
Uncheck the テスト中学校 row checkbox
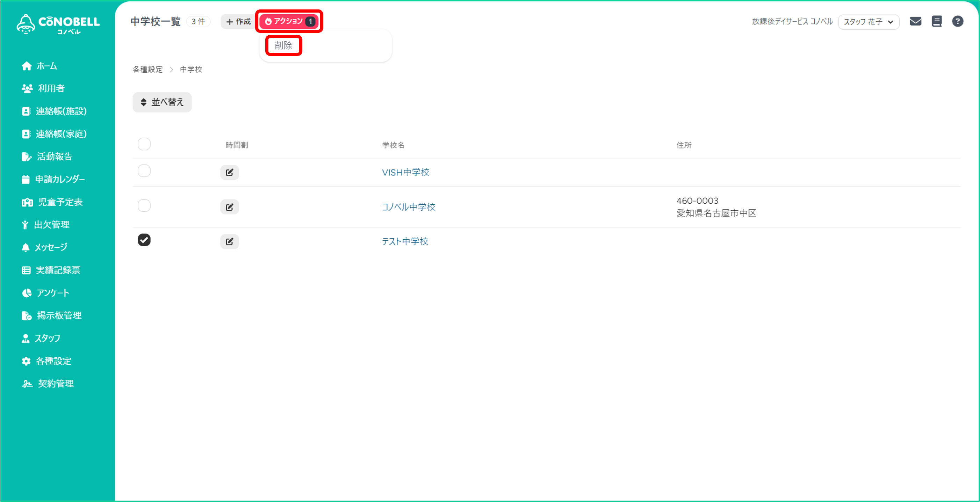tap(144, 240)
